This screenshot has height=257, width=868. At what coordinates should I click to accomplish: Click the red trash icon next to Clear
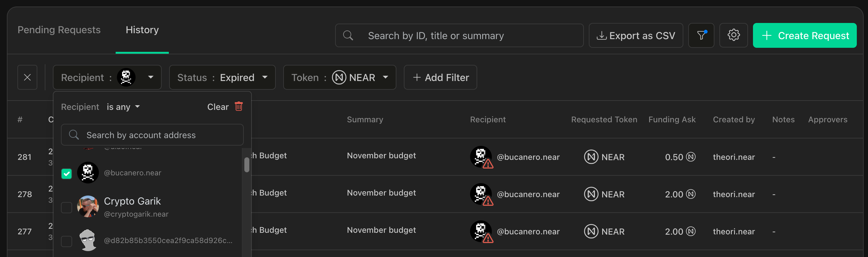(238, 106)
